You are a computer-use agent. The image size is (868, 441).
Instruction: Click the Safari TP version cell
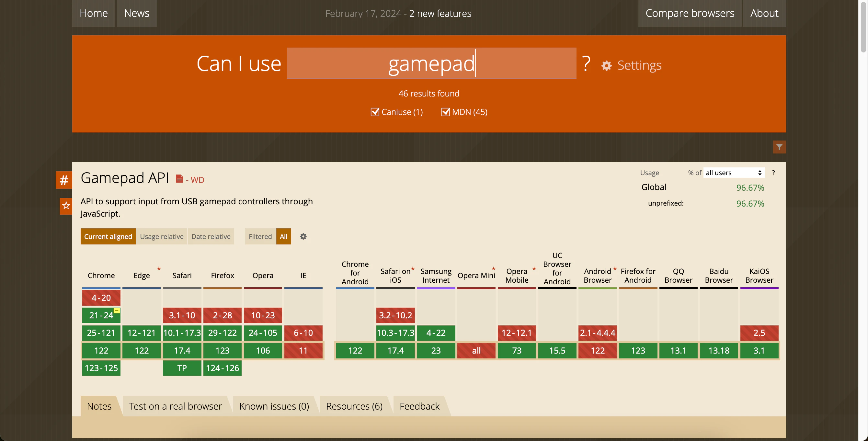(182, 368)
